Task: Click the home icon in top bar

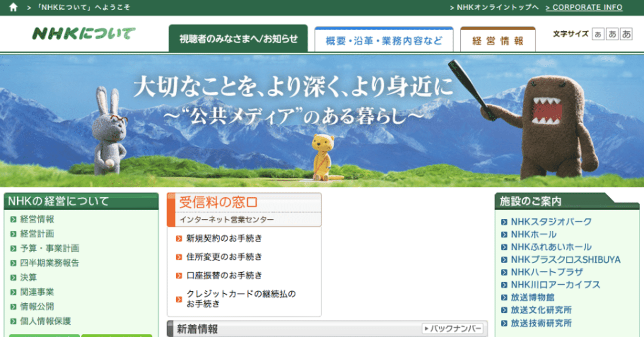Action: pos(14,7)
